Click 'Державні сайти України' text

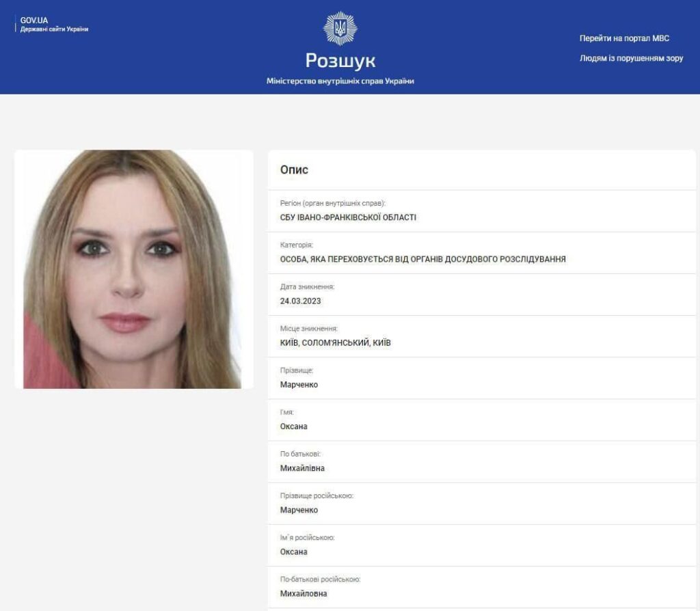coord(54,29)
